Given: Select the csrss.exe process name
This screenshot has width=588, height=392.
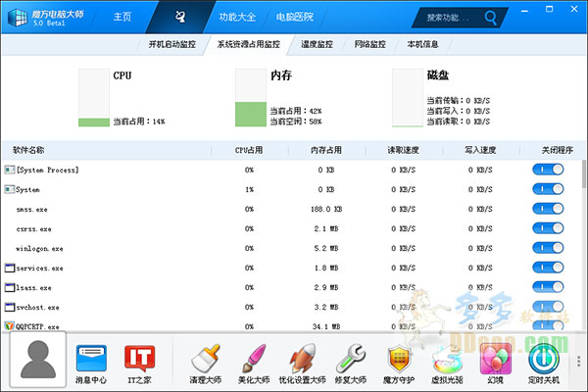Looking at the screenshot, I should point(33,228).
